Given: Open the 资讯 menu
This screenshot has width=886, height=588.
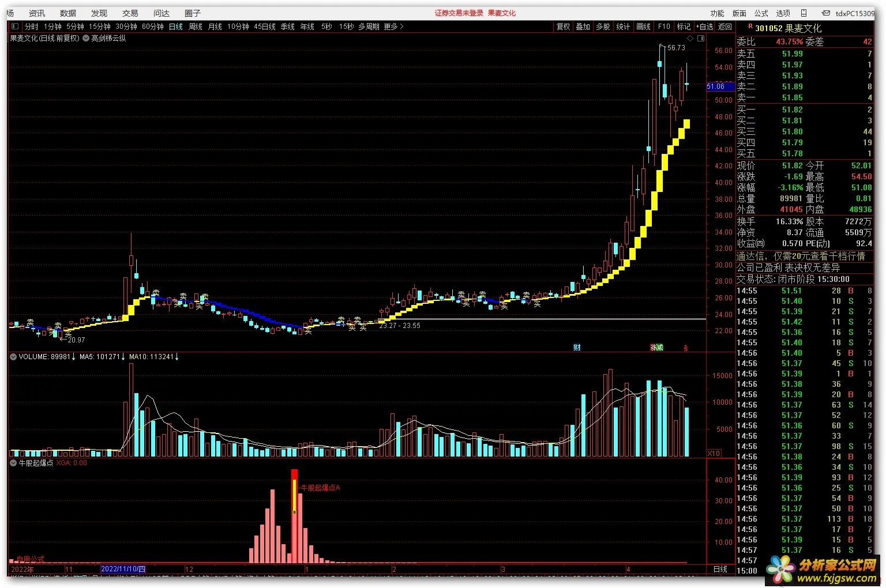Looking at the screenshot, I should click(37, 13).
